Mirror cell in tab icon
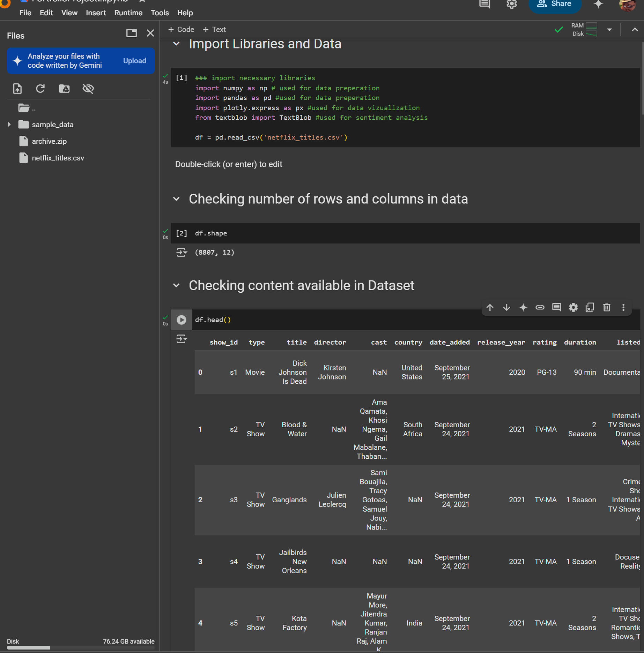Image resolution: width=644 pixels, height=653 pixels. pyautogui.click(x=590, y=307)
